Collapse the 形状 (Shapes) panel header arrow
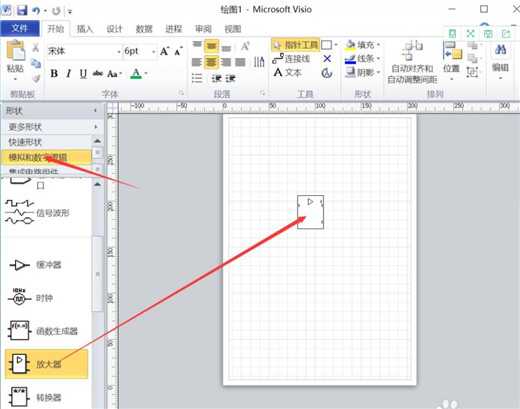The height and width of the screenshot is (409, 520). click(96, 110)
